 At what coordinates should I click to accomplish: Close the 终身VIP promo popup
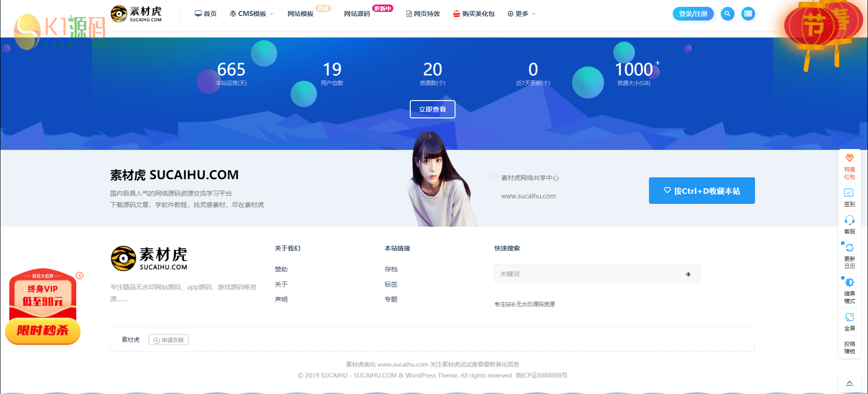tap(80, 276)
